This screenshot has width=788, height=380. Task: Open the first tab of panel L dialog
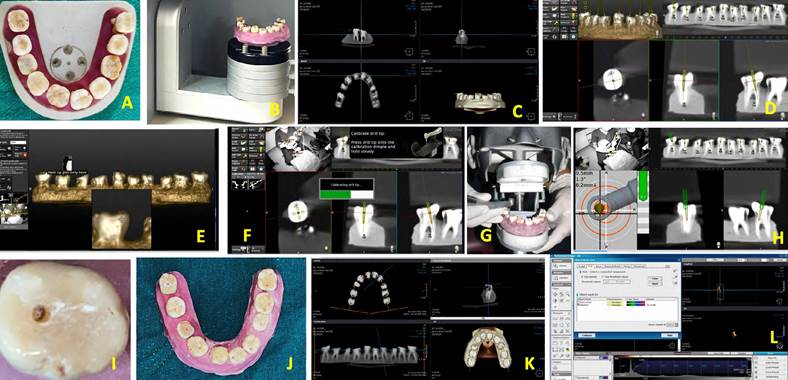tap(582, 266)
